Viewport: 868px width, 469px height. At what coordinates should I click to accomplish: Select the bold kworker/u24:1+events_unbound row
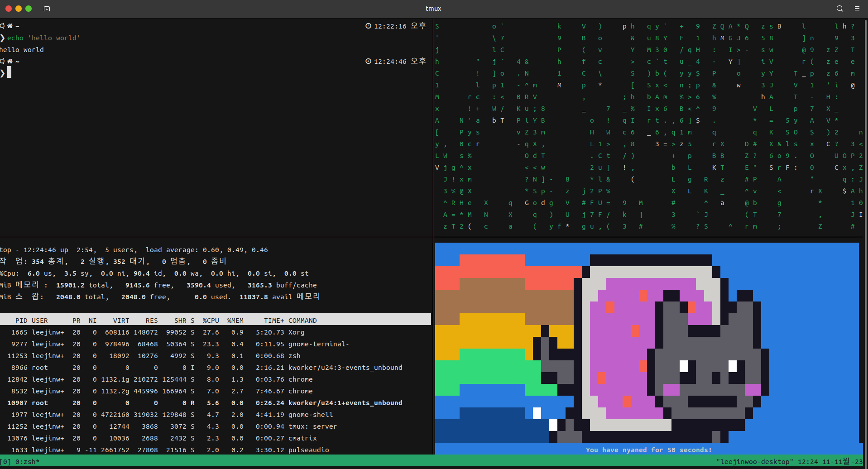pyautogui.click(x=216, y=403)
